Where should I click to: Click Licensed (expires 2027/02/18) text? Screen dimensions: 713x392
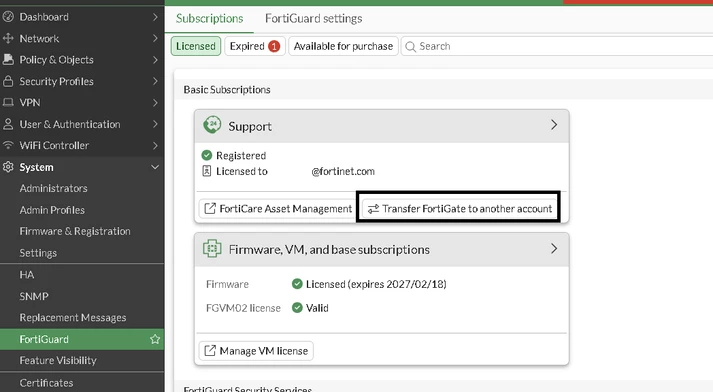click(x=376, y=284)
